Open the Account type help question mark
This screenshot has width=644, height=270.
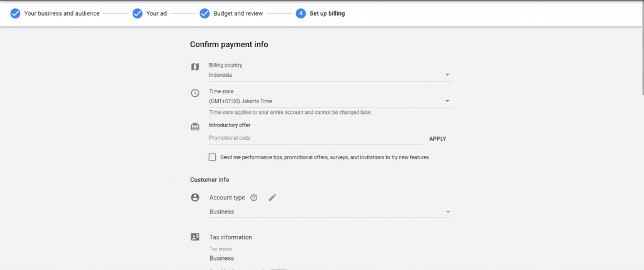click(254, 198)
